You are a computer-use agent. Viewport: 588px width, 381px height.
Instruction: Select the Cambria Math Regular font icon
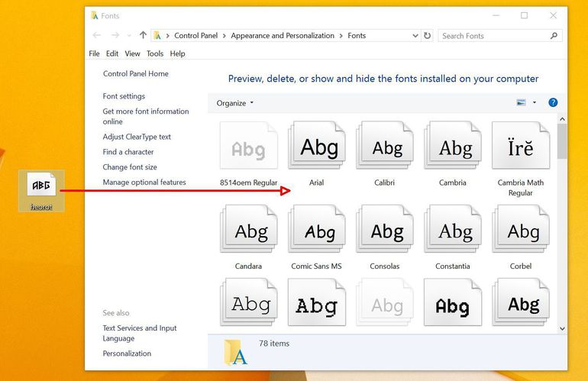(x=521, y=146)
